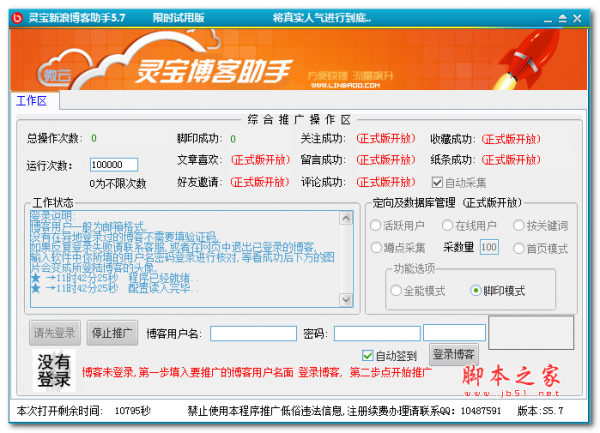Click the 脚印成功 value 0

click(x=233, y=139)
